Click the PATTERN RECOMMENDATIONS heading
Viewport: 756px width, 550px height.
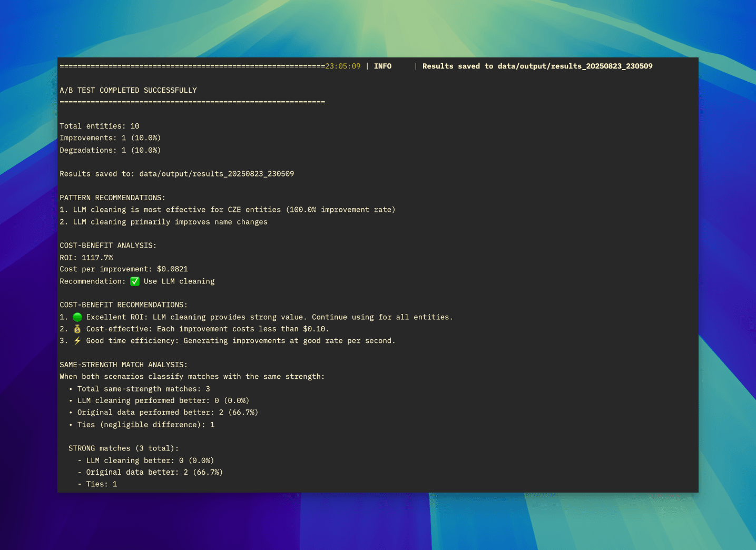(112, 198)
